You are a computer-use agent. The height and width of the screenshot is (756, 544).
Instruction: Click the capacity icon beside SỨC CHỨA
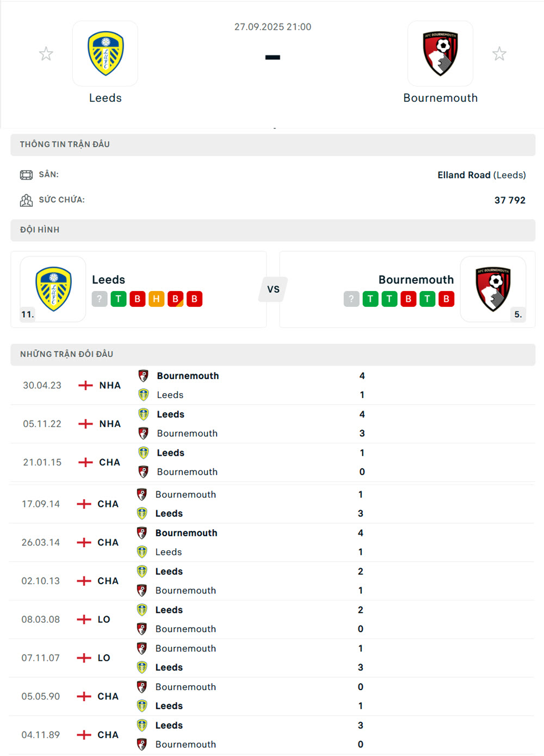pos(26,200)
